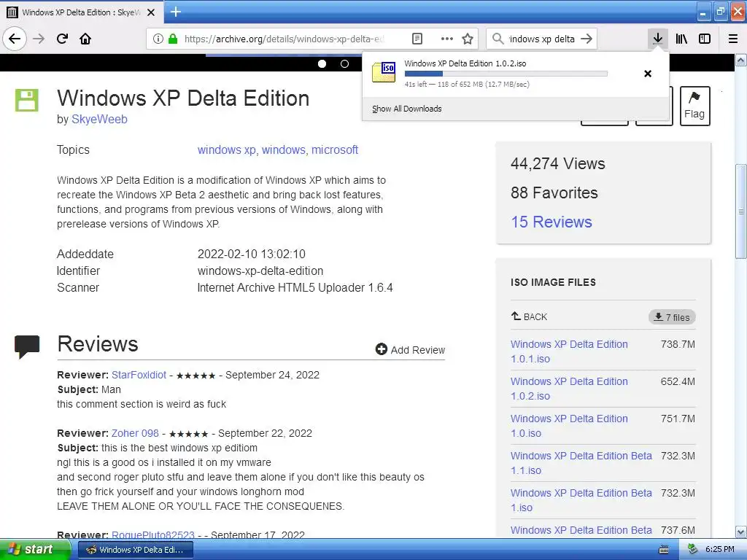Click the network tray icon
This screenshot has height=560, width=747.
tap(693, 550)
